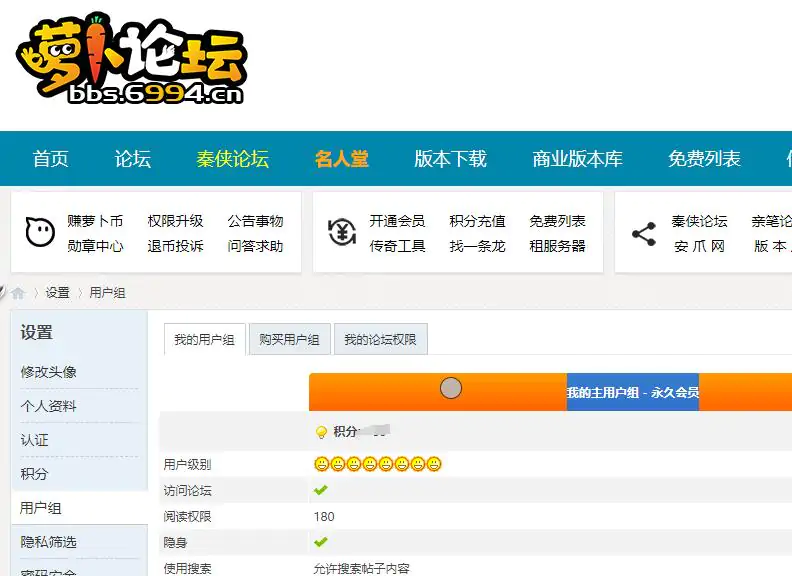Open the 传奇工具 link

point(397,246)
